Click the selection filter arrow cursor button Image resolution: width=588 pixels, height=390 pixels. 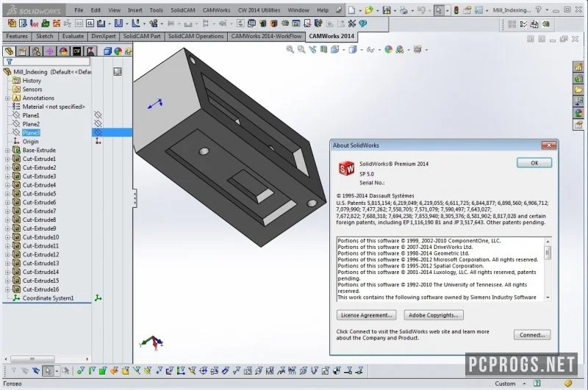coord(48,371)
